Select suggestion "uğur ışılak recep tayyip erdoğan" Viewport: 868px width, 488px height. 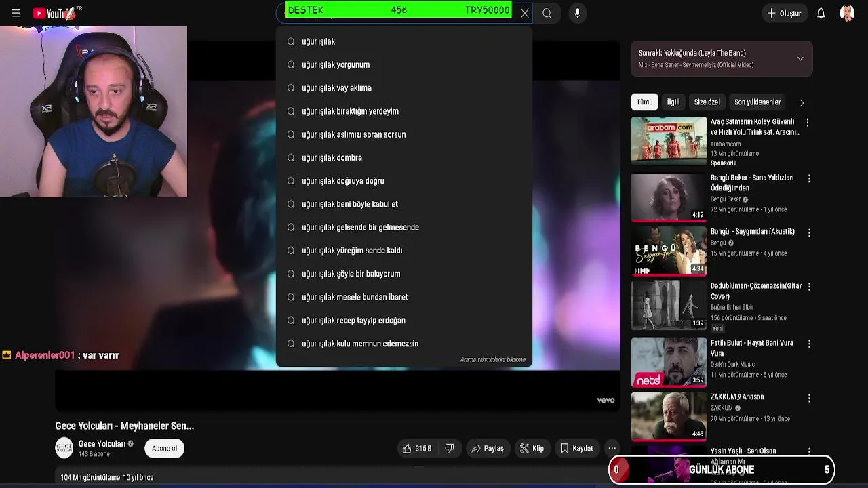[404, 320]
